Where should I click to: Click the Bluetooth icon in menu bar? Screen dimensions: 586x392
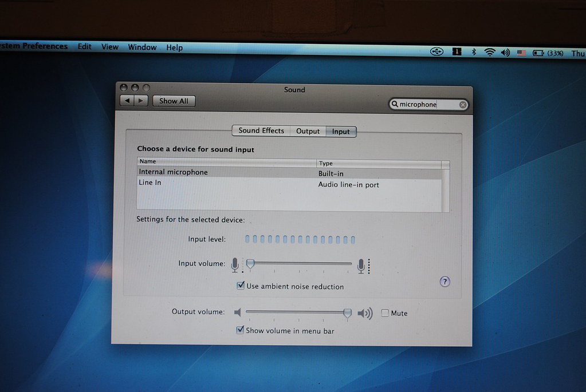474,52
